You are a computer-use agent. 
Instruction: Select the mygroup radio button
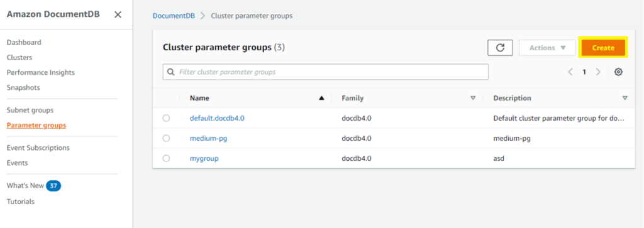[x=166, y=158]
